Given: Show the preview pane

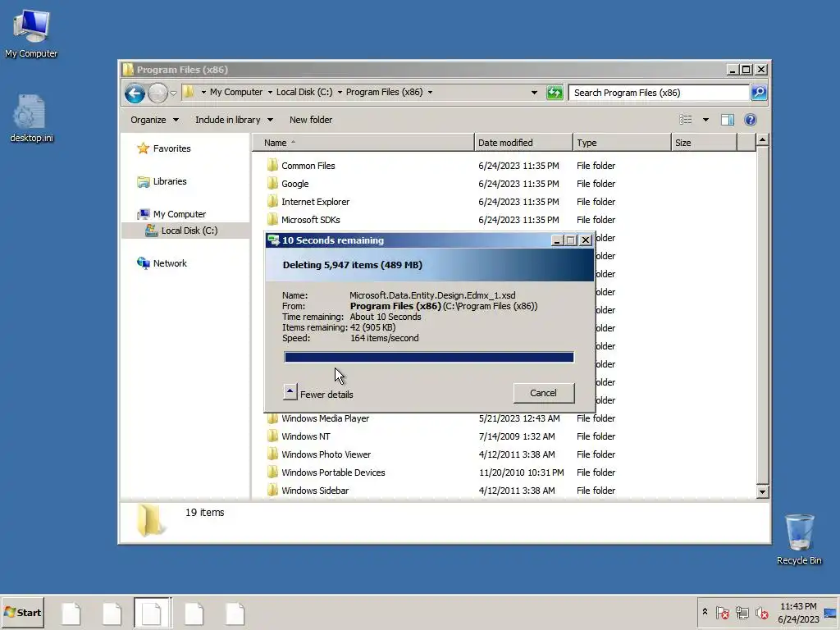Looking at the screenshot, I should point(728,120).
